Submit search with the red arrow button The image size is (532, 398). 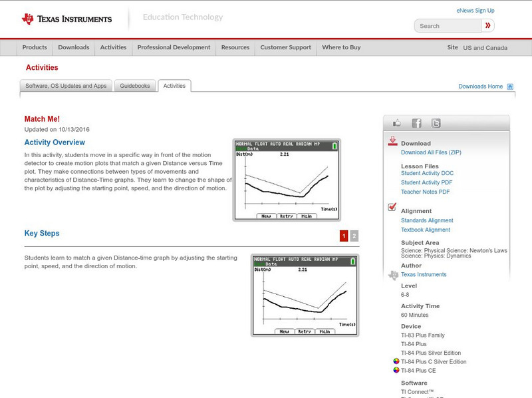487,25
